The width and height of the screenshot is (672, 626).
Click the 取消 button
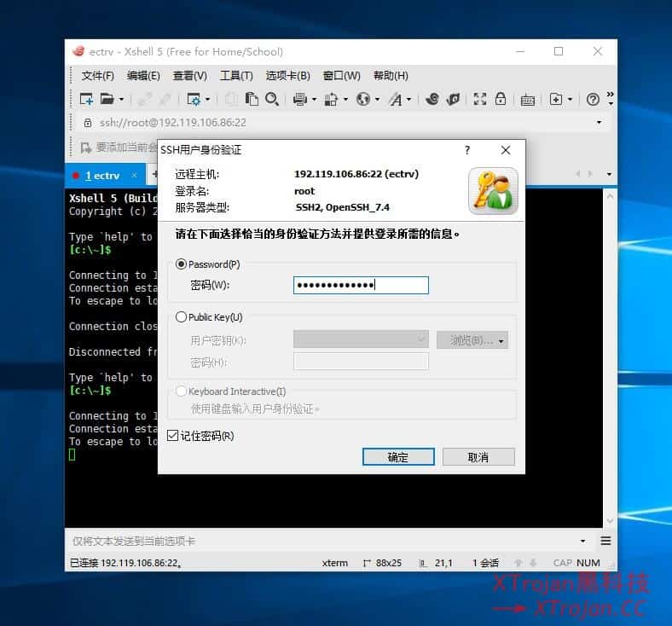478,457
